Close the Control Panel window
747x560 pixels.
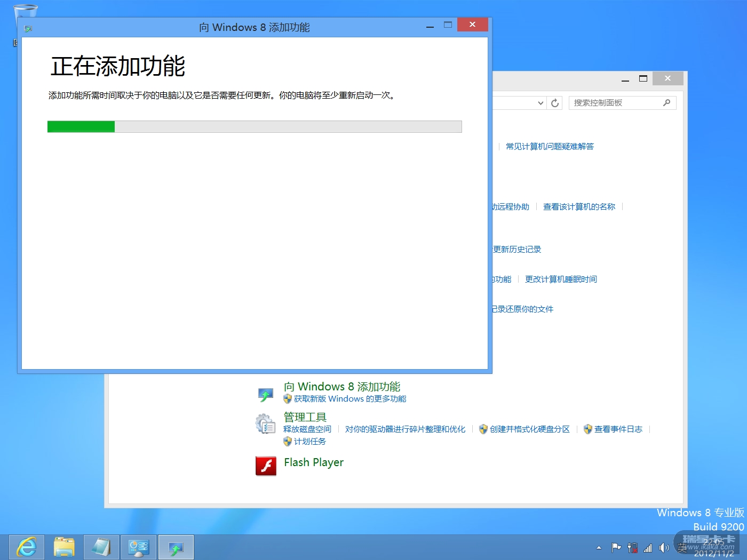(x=667, y=78)
